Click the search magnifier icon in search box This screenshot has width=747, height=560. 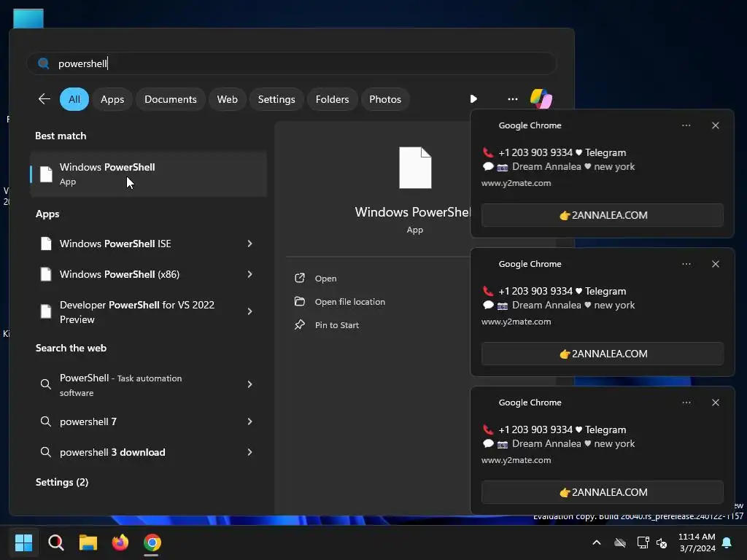click(43, 63)
